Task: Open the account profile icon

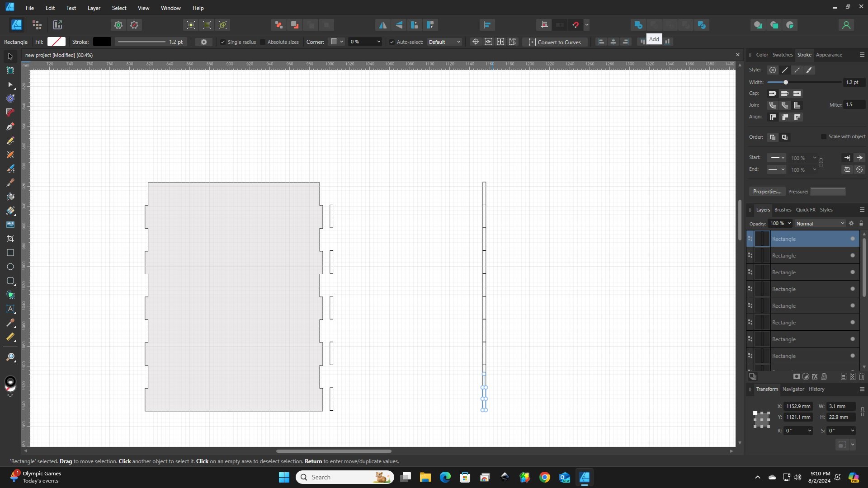Action: (846, 25)
